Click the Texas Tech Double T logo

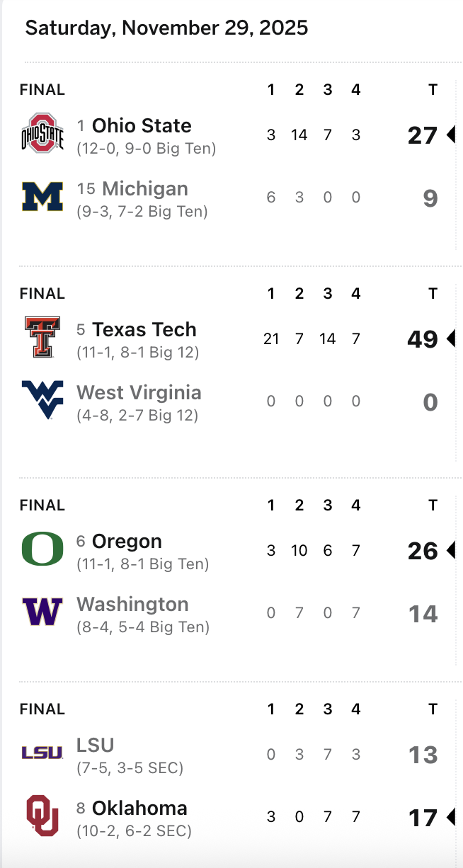[x=42, y=337]
